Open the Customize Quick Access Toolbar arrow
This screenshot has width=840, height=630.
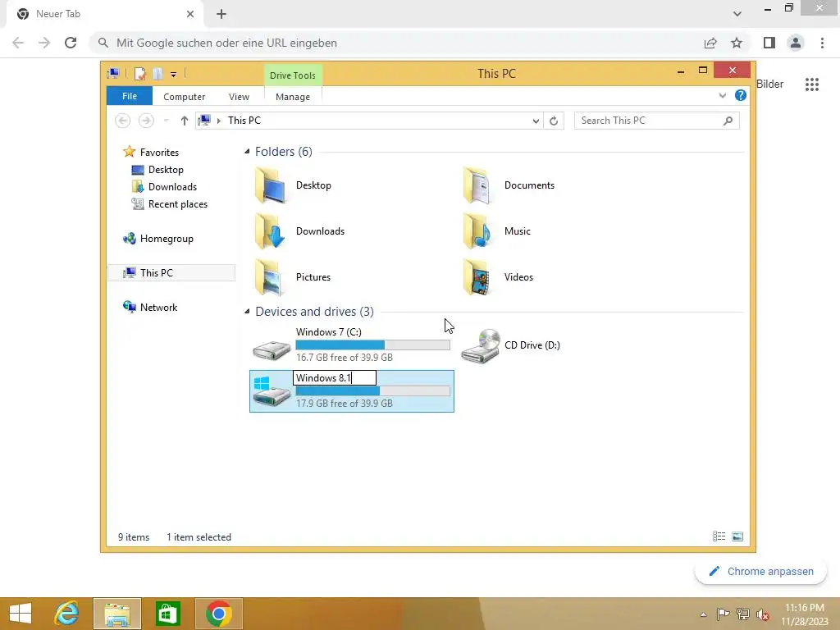click(x=174, y=75)
